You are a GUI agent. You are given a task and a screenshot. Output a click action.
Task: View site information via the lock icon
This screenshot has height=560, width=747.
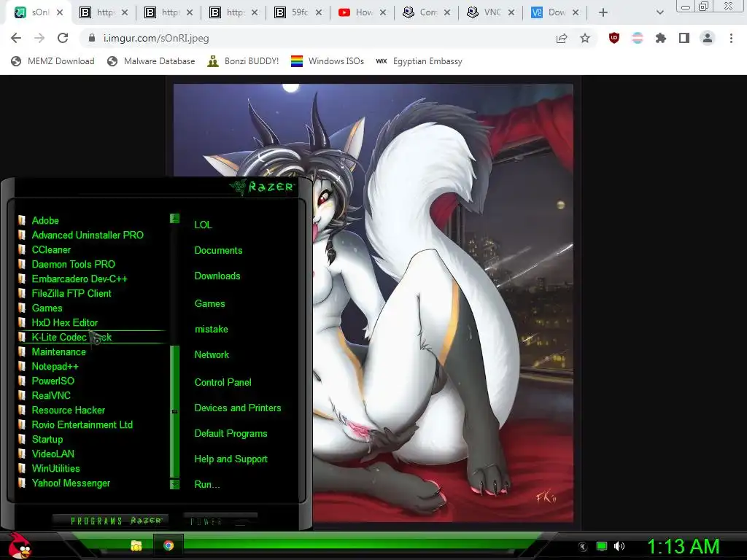pyautogui.click(x=92, y=38)
